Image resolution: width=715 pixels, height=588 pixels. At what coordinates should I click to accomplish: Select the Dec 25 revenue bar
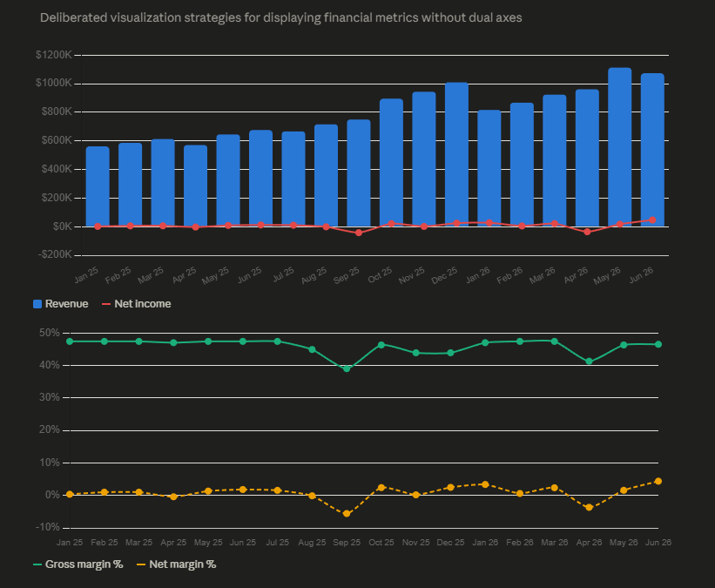click(x=456, y=155)
